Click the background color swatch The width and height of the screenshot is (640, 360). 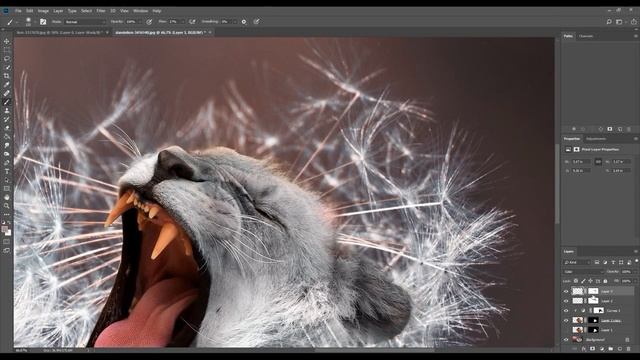click(x=8, y=233)
